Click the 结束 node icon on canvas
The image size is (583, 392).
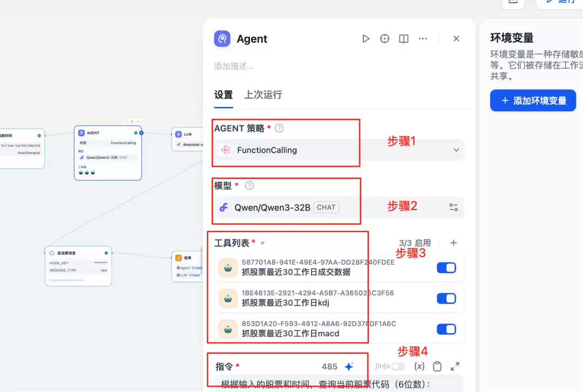pyautogui.click(x=179, y=258)
